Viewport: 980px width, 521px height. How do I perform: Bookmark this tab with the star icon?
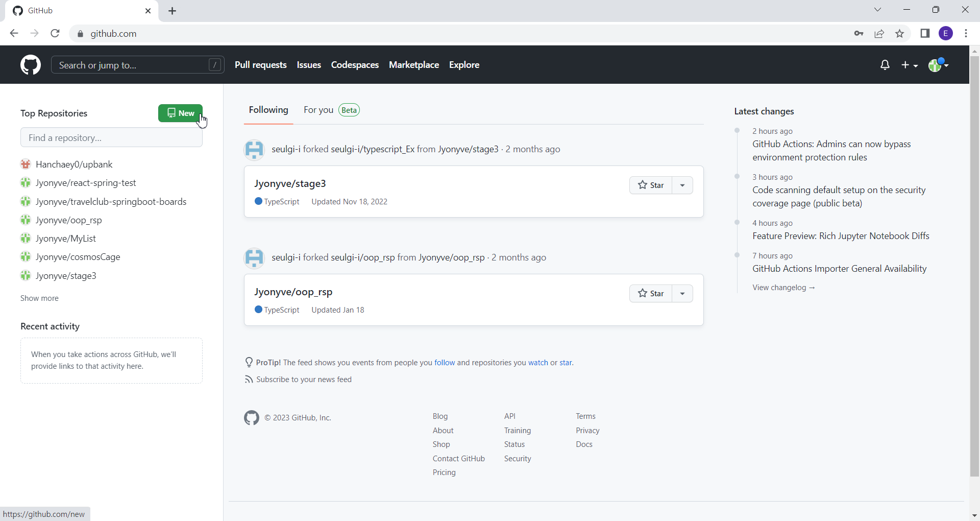900,34
